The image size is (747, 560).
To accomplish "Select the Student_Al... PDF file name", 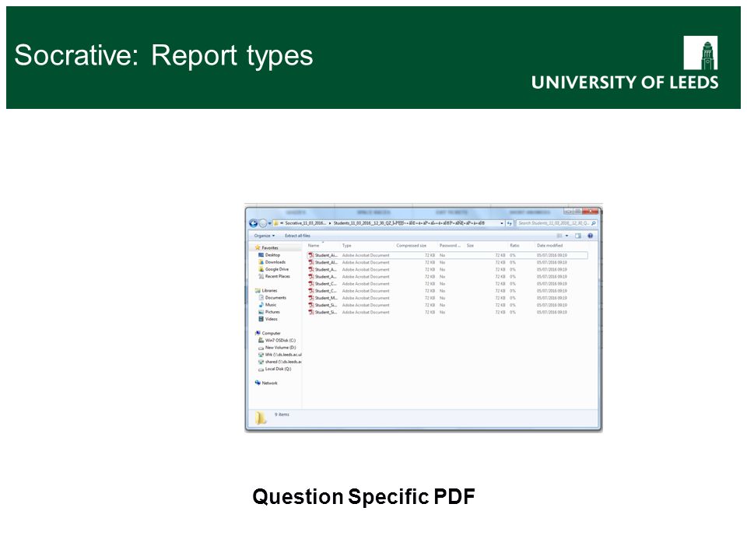I will [326, 262].
